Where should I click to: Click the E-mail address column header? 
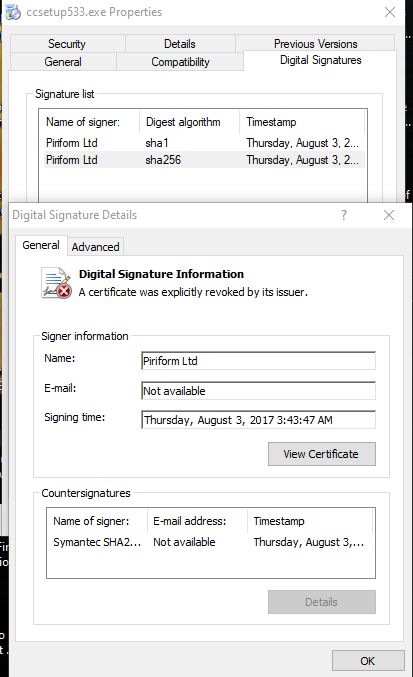[x=198, y=521]
